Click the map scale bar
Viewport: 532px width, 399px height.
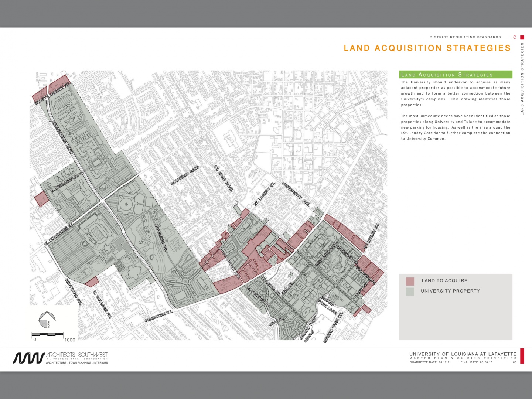[x=48, y=335]
